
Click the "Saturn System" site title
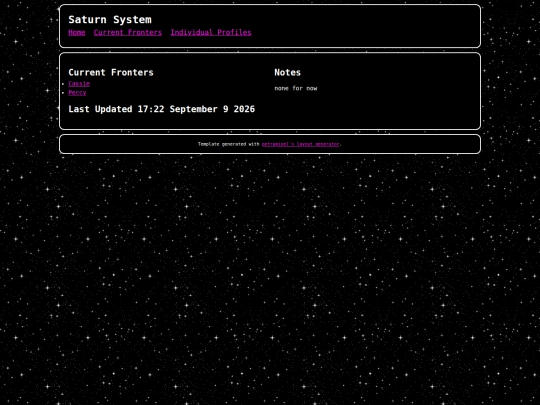point(110,20)
